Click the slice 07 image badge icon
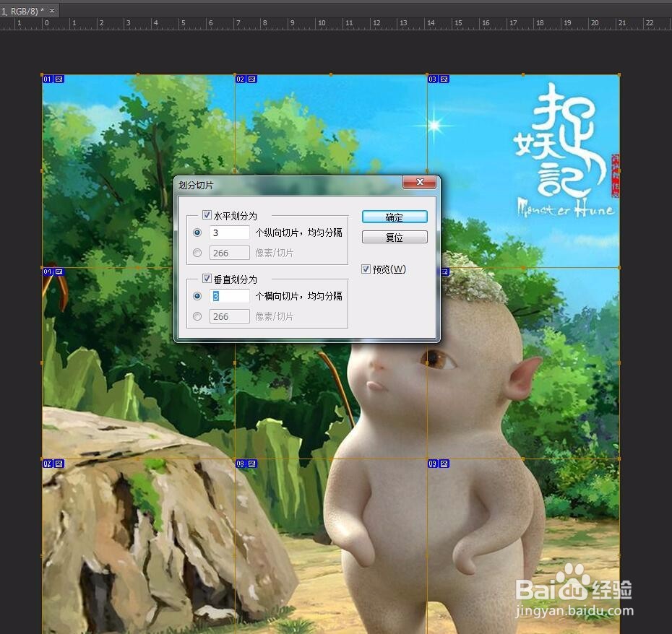 [x=57, y=463]
